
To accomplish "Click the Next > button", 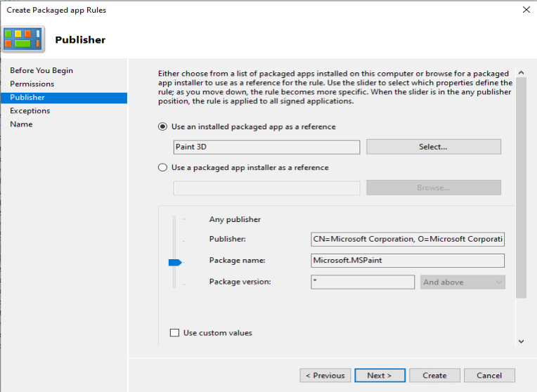I will pos(380,375).
